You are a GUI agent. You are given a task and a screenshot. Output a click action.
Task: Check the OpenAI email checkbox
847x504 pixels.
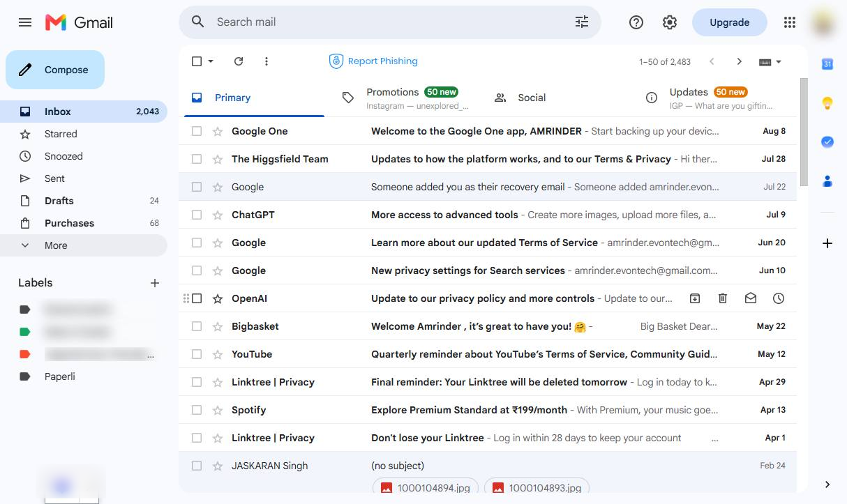click(197, 298)
